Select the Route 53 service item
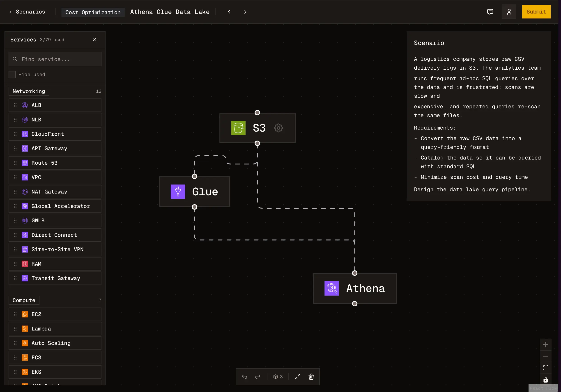561x392 pixels. [55, 163]
